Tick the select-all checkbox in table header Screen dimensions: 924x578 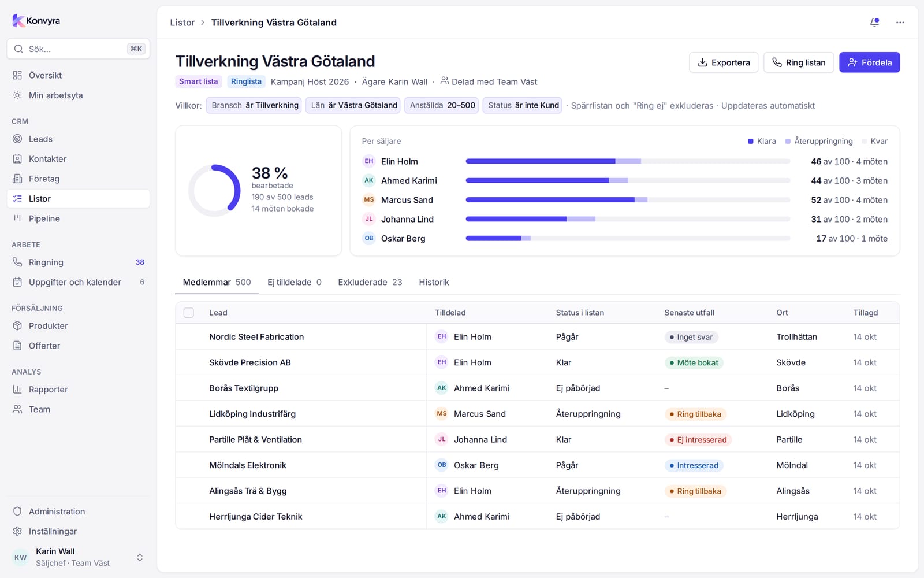coord(189,313)
